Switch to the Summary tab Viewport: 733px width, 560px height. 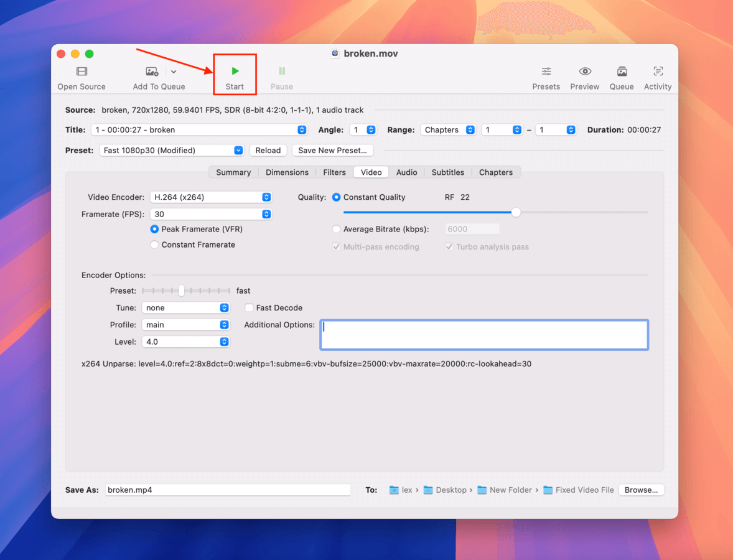(233, 172)
